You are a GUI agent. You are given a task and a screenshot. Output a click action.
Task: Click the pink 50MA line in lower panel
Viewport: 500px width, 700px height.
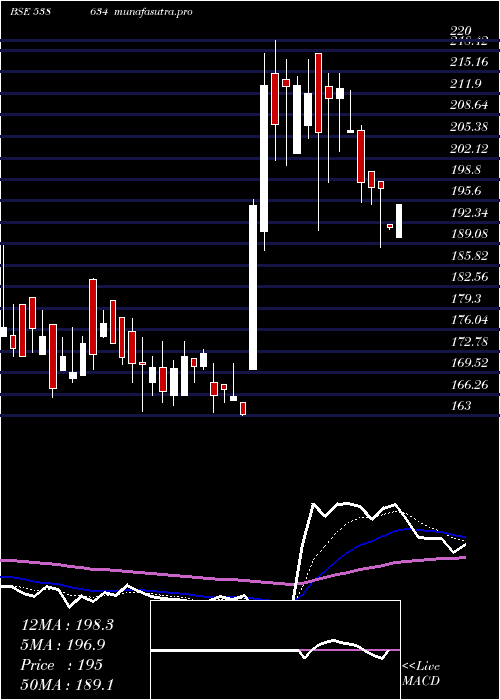pyautogui.click(x=232, y=573)
